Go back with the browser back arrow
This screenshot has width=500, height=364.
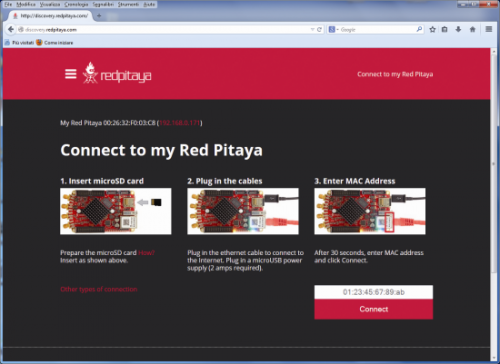click(11, 29)
